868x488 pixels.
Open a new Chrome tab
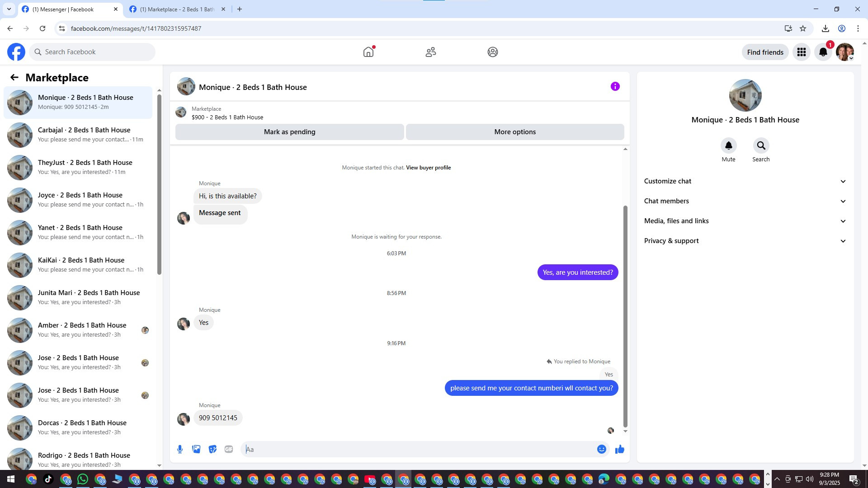(x=240, y=9)
